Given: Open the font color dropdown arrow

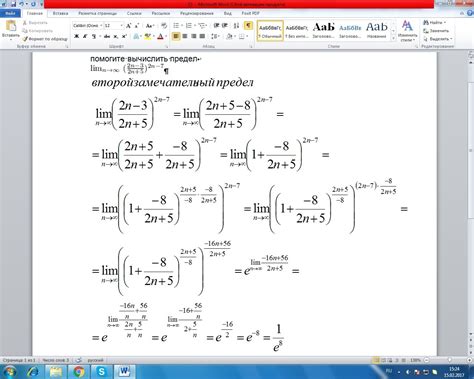Looking at the screenshot, I should tap(166, 36).
